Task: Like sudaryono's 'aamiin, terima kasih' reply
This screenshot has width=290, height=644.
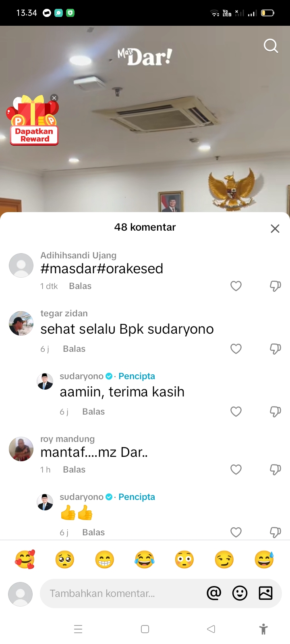Action: pos(236,412)
